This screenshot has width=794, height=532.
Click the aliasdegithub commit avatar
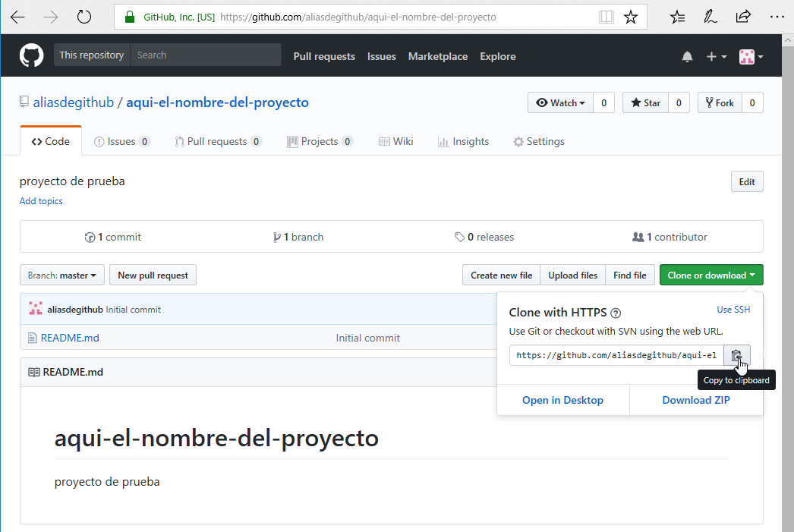36,309
